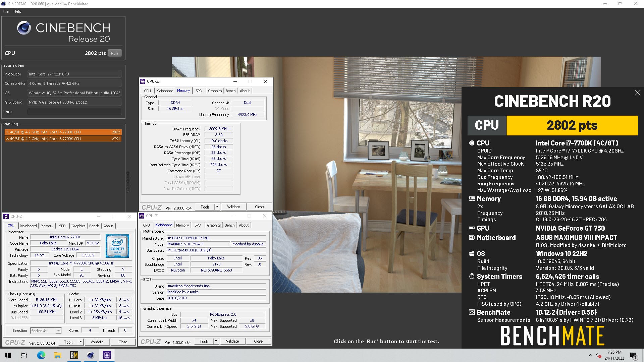Click the Intel Core i7 badge in CPU-Z

(x=117, y=246)
